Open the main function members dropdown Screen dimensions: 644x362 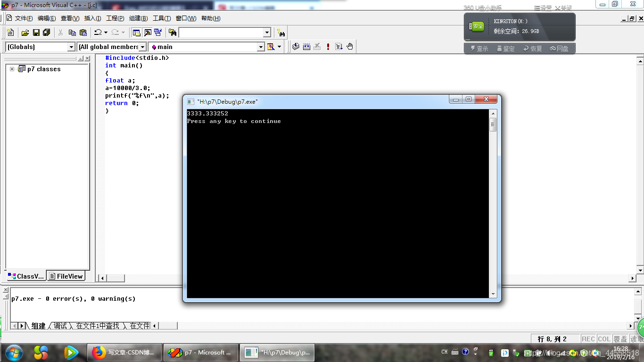(x=261, y=47)
